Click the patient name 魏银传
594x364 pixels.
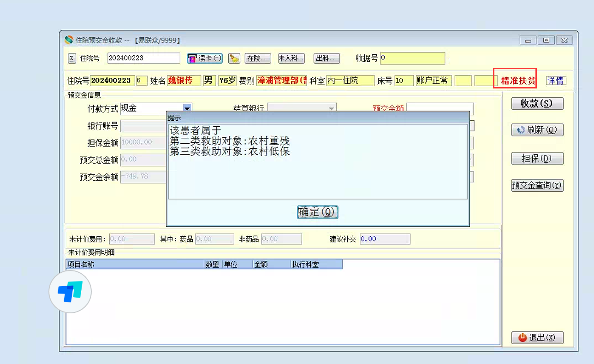pyautogui.click(x=184, y=81)
